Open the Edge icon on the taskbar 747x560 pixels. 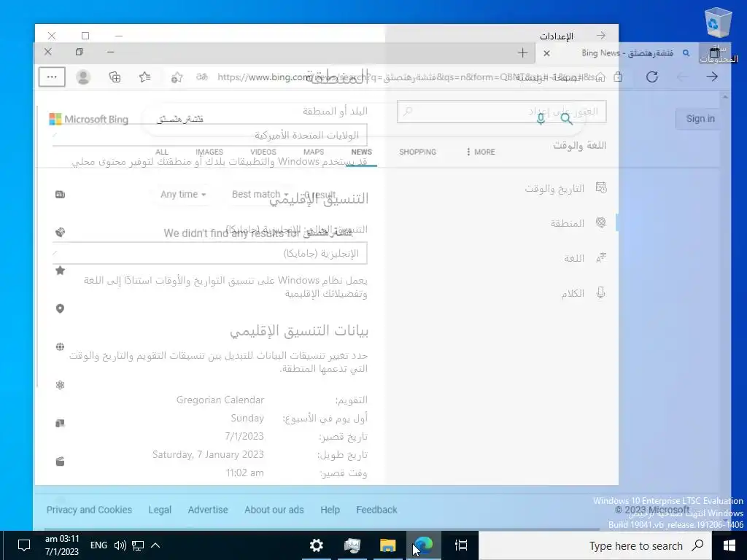coord(423,545)
